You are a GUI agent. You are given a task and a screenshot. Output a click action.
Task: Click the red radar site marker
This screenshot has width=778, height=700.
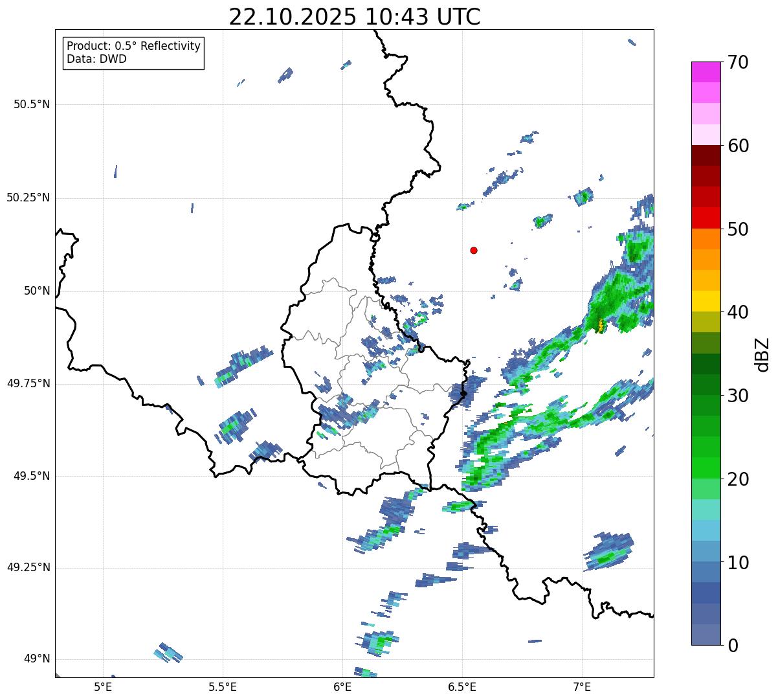pos(474,250)
